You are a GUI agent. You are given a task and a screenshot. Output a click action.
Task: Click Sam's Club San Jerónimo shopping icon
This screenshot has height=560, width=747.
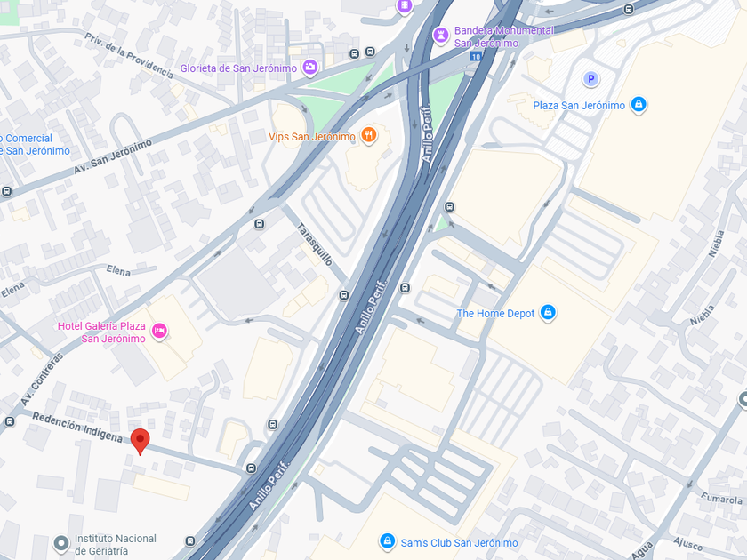tap(388, 541)
